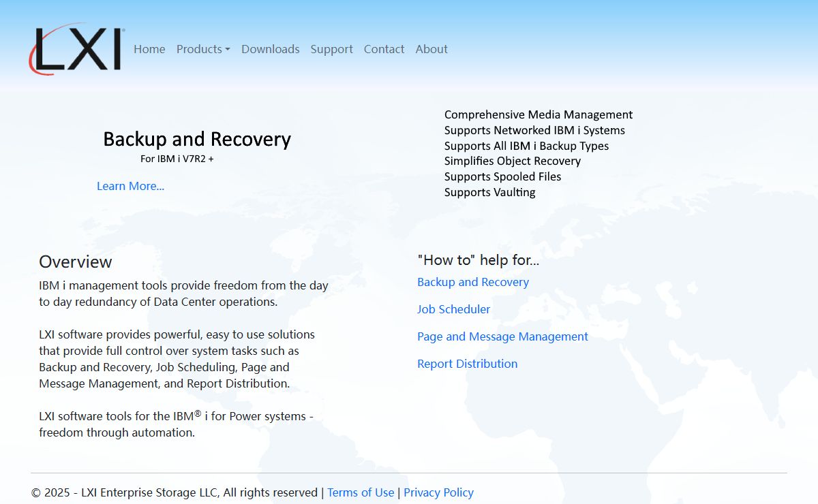The image size is (818, 504).
Task: Select the Backup and Recovery banner heading
Action: [x=197, y=139]
